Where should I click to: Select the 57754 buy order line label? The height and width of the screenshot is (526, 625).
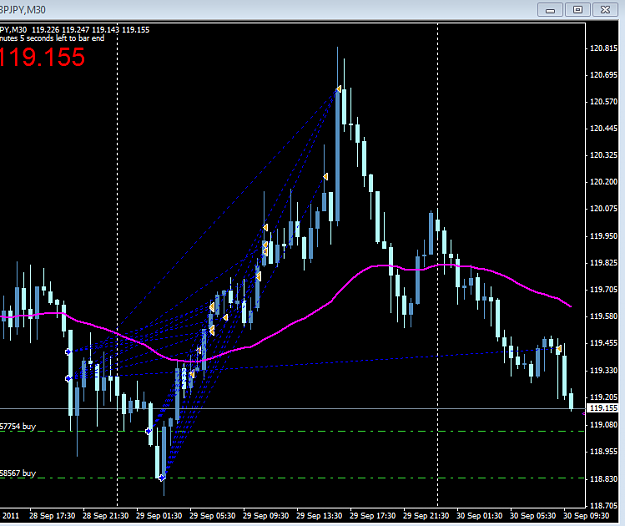(18, 426)
